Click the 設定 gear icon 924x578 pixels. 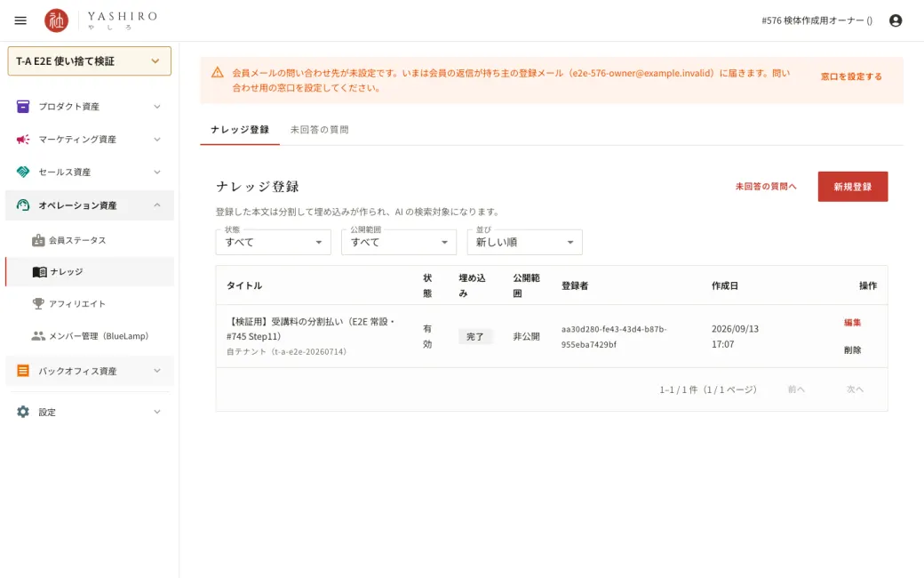(23, 412)
